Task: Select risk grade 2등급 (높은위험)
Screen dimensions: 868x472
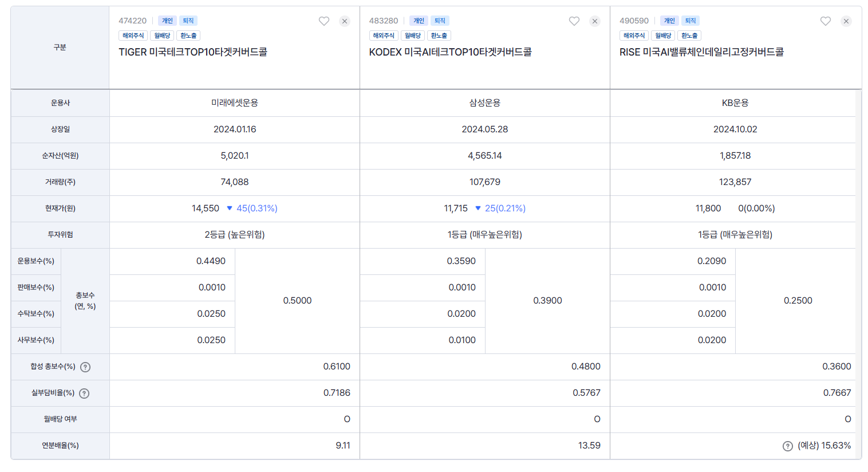Action: coord(235,235)
